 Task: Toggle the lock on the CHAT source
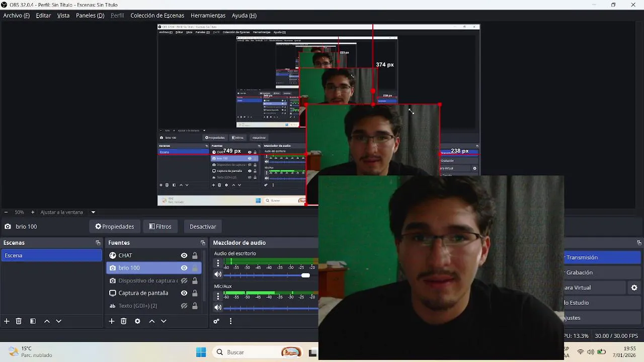pos(195,255)
